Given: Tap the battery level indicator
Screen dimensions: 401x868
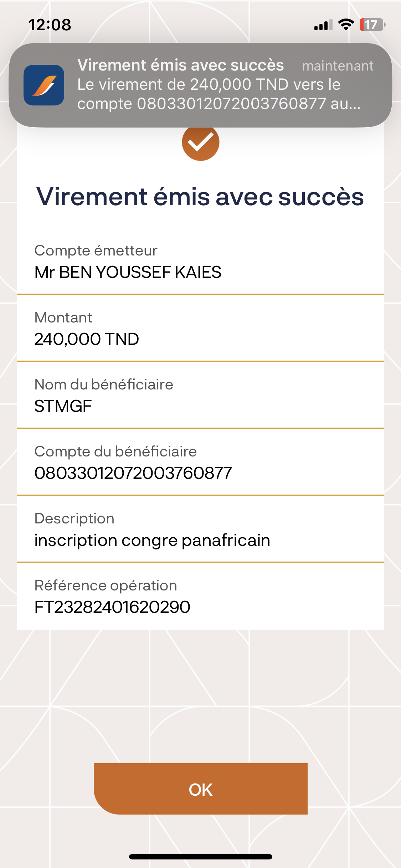Looking at the screenshot, I should click(x=372, y=25).
